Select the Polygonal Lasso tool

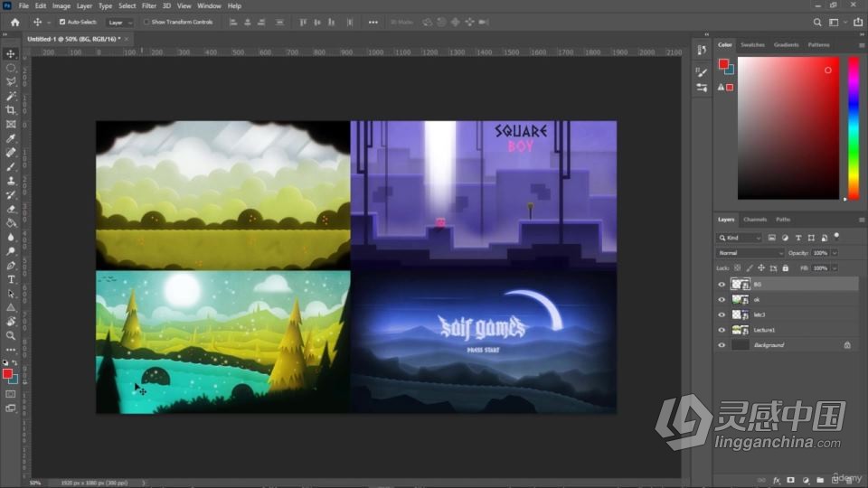[x=11, y=82]
